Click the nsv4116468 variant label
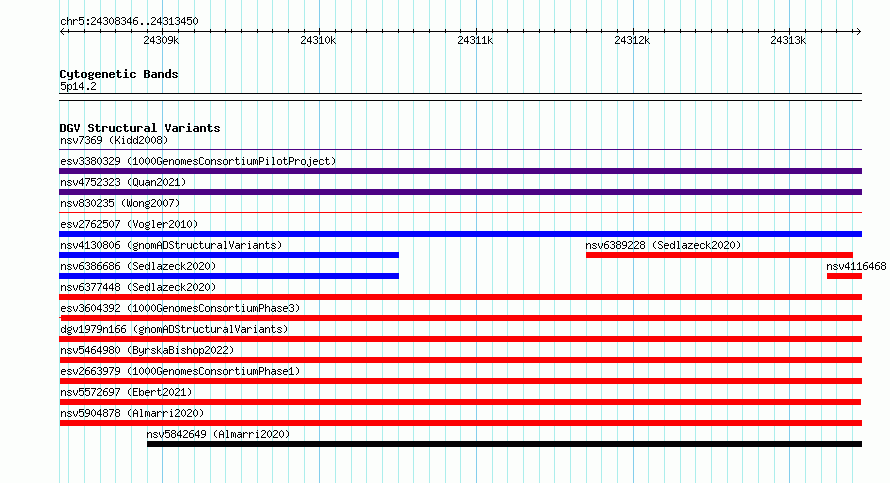Viewport: 890px width, 483px height. point(856,267)
